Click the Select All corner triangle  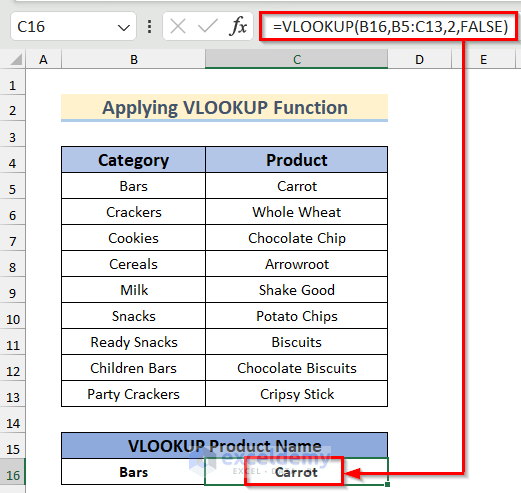pyautogui.click(x=16, y=59)
